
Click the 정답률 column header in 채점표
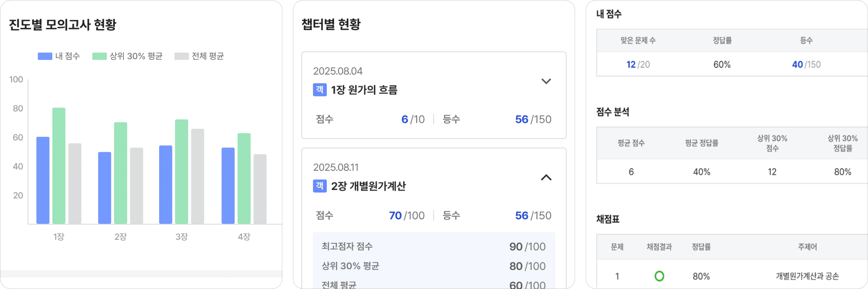(x=701, y=247)
